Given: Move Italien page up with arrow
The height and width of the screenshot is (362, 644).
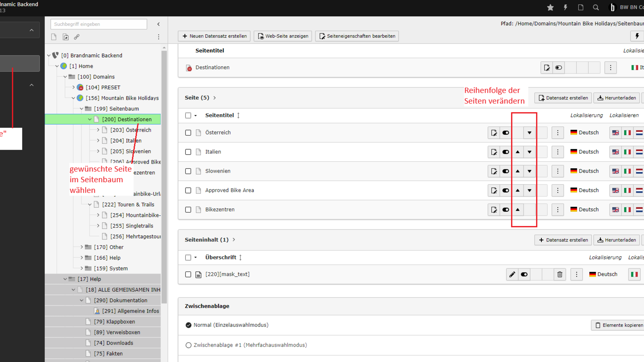Looking at the screenshot, I should 518,152.
